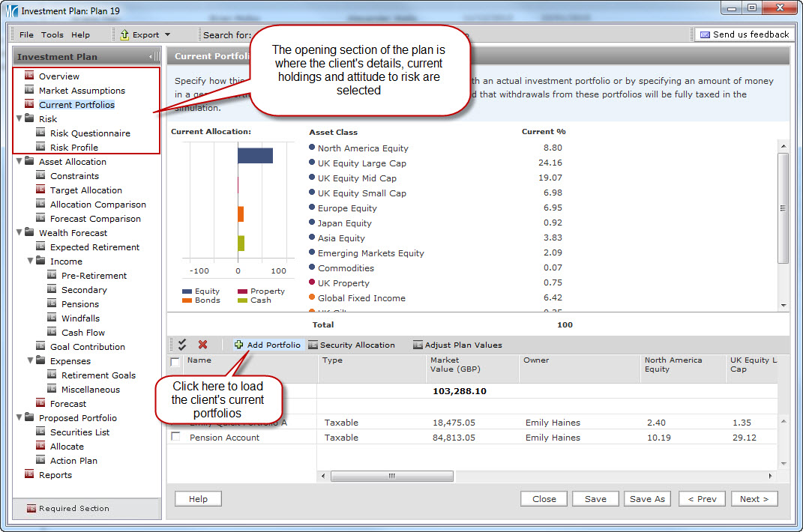Click the horizontal scrollbar thumb under portfolio table
Screen dimensions: 803x532
click(x=391, y=476)
